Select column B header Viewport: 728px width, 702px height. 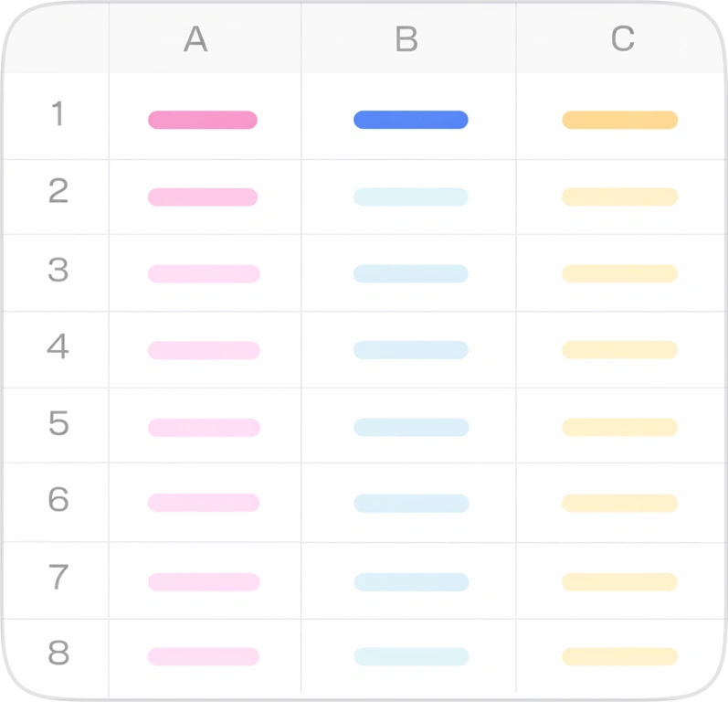pyautogui.click(x=406, y=38)
